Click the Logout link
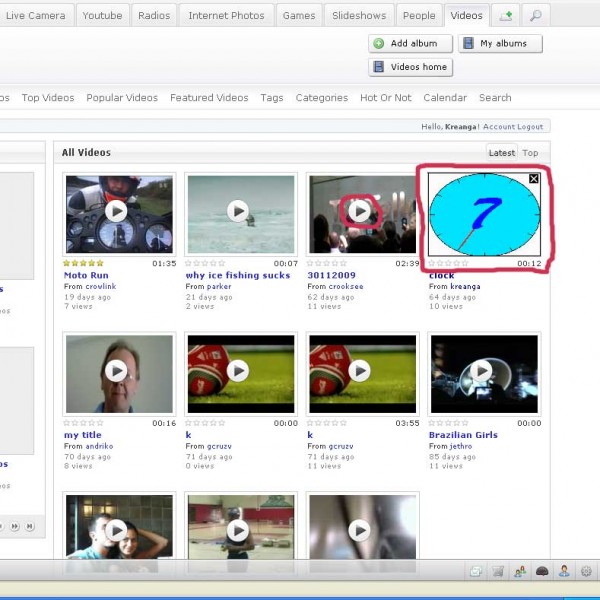 [x=530, y=127]
